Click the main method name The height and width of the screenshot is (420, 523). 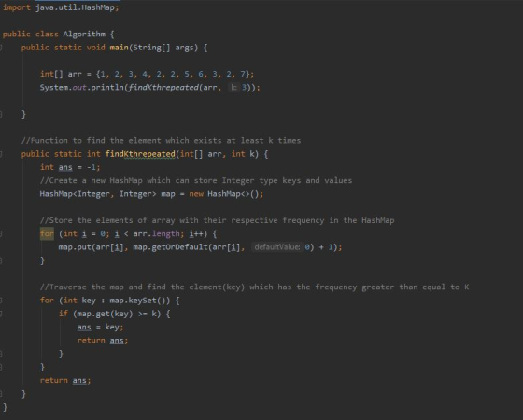(120, 48)
